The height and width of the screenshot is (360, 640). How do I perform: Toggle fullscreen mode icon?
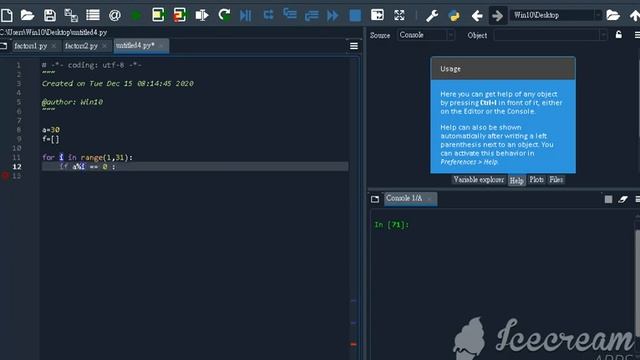coord(399,16)
